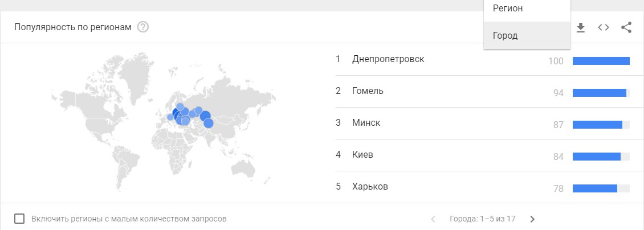Screen dimensions: 644x230
Task: Download the regional data as CSV
Action: tap(581, 27)
